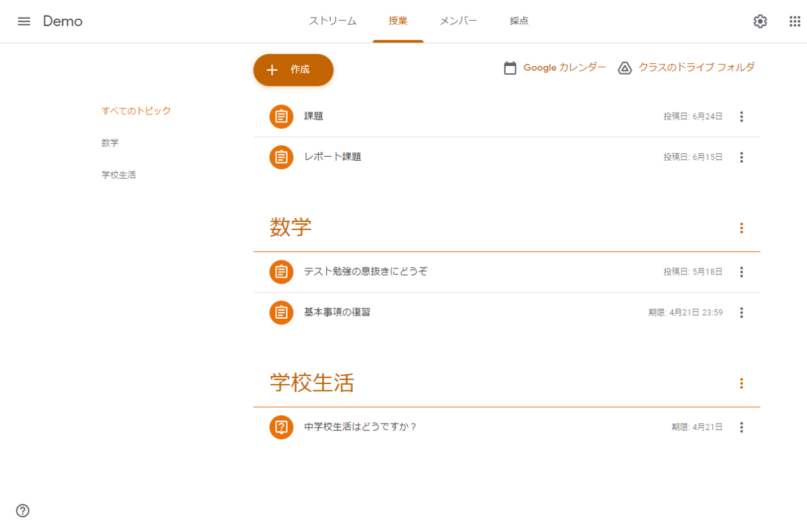Select 数学 from the topic sidebar

111,143
